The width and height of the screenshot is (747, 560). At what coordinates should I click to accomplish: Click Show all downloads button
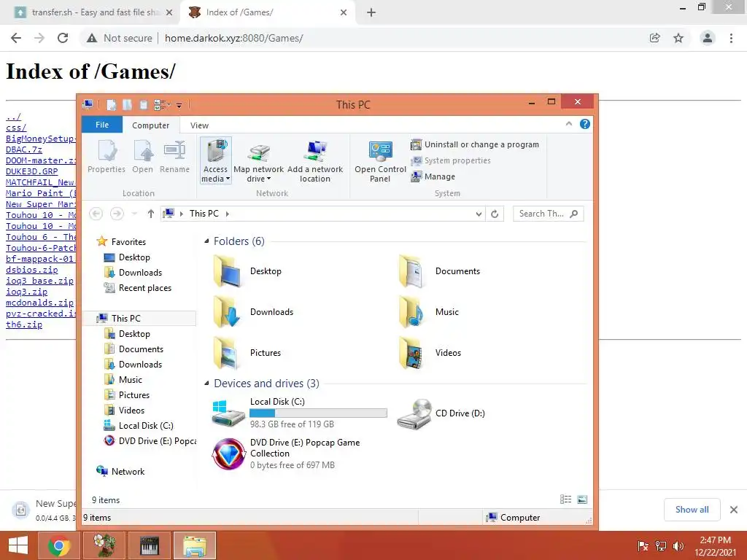pos(692,510)
